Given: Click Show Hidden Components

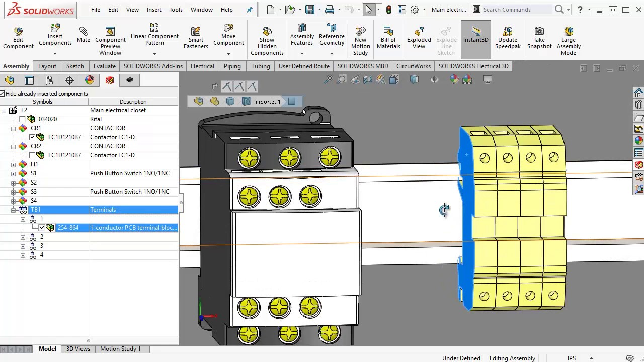Looking at the screenshot, I should tap(267, 41).
